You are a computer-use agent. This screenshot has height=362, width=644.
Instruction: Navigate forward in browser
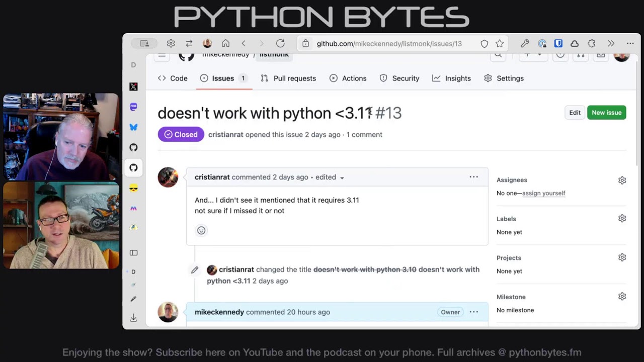[x=261, y=44]
